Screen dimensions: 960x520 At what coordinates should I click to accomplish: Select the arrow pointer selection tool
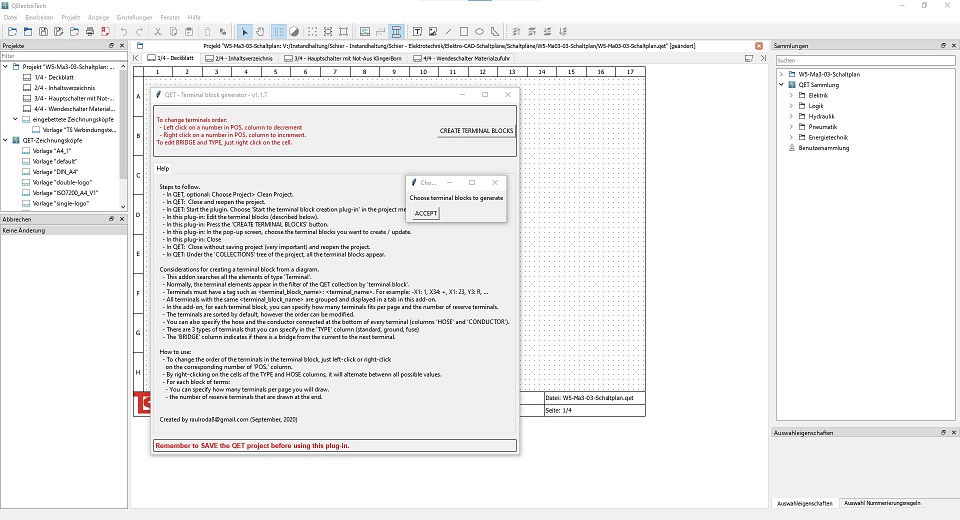[x=247, y=32]
